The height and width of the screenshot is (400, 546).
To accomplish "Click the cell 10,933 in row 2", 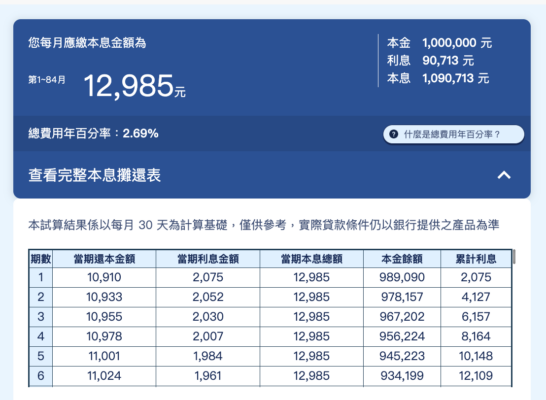I will 104,297.
